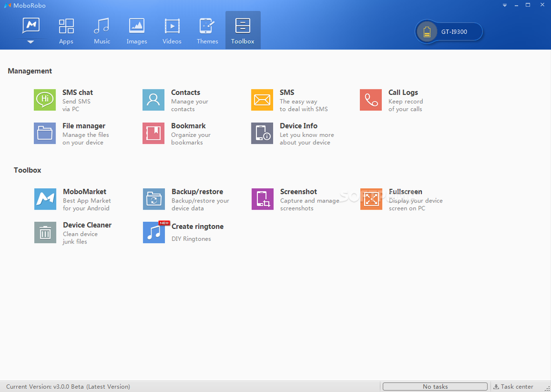551x392 pixels.
Task: Open the Bookmark icon
Action: (154, 134)
